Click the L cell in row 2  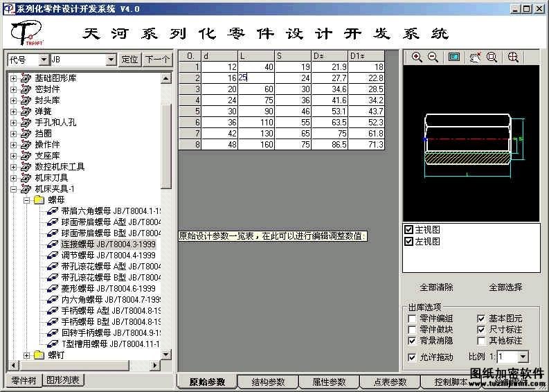256,78
